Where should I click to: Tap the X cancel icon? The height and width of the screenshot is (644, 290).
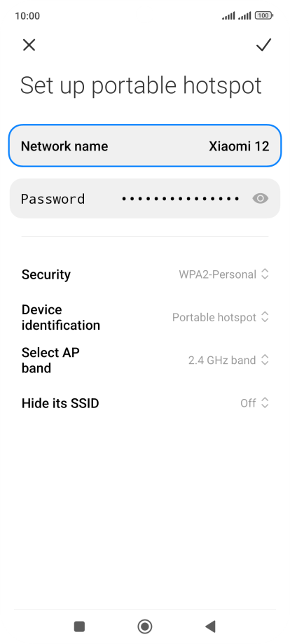coord(29,45)
